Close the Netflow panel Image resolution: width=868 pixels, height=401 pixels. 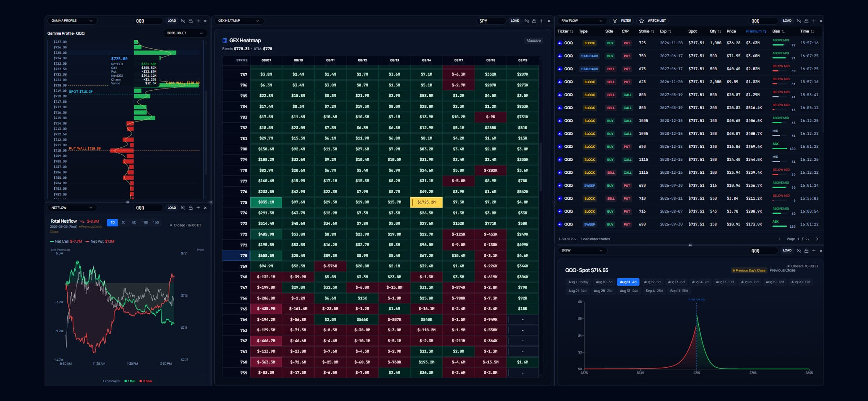(206, 208)
